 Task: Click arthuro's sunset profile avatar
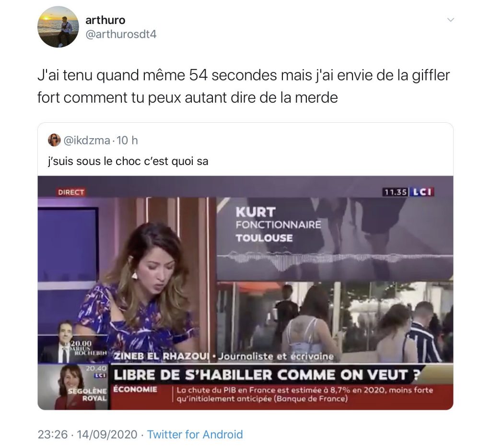tap(58, 27)
